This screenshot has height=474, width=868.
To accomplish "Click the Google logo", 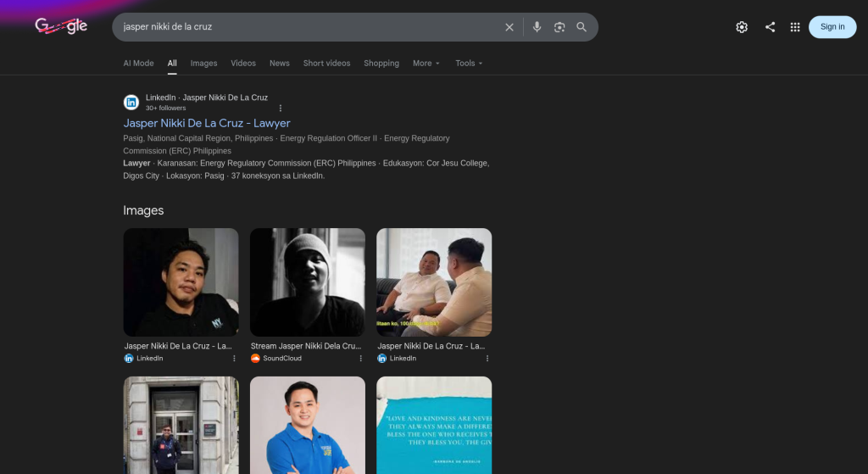I will [61, 26].
